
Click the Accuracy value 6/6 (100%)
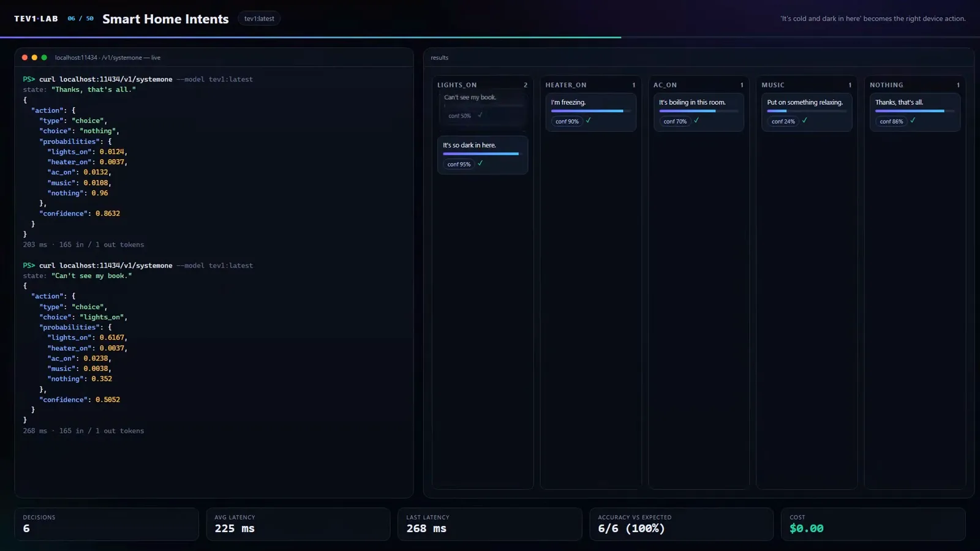click(631, 528)
